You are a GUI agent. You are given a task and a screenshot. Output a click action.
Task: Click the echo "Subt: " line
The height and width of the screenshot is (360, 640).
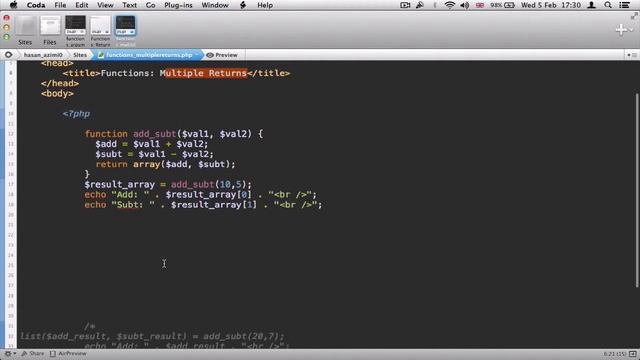click(203, 205)
